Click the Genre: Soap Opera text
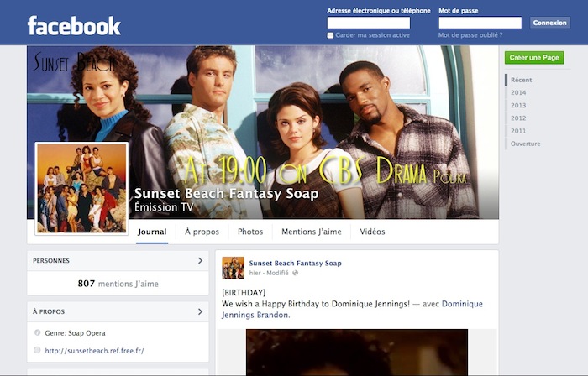Image resolution: width=588 pixels, height=376 pixels. tap(75, 333)
